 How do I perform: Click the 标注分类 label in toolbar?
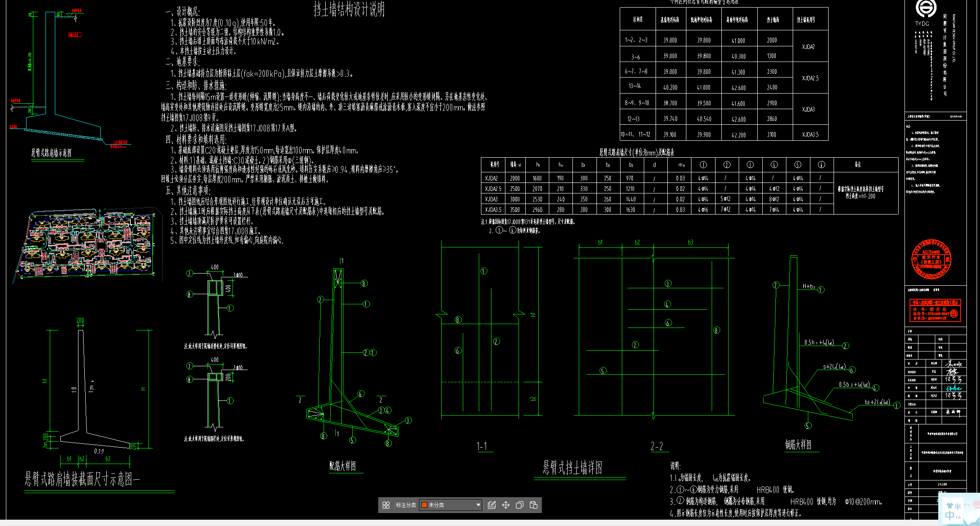(x=406, y=505)
